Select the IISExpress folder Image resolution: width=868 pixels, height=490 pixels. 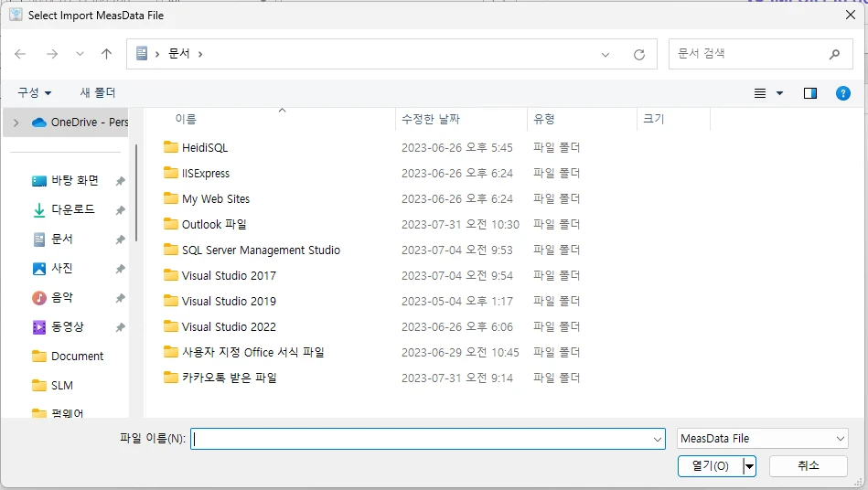(x=206, y=173)
